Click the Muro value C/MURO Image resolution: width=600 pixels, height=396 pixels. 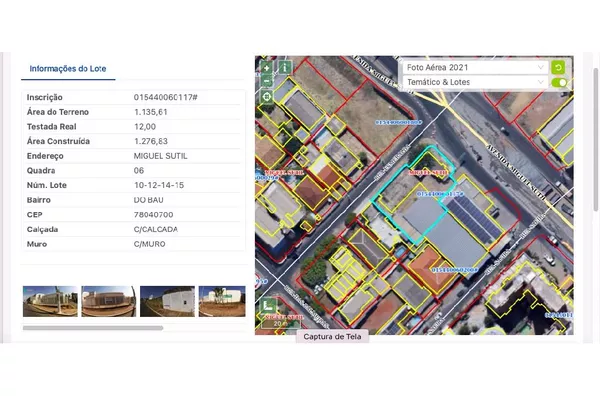coord(150,244)
